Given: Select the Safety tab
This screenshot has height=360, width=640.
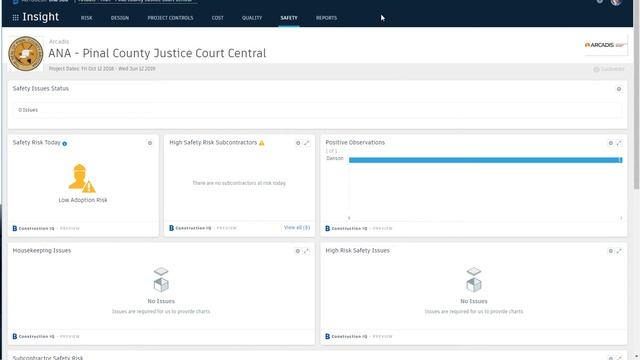Looking at the screenshot, I should pyautogui.click(x=289, y=18).
